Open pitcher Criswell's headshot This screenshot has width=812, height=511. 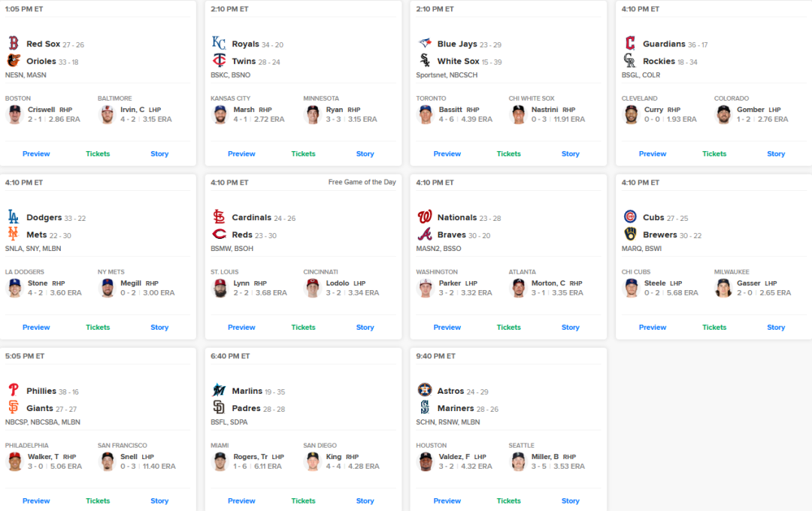click(14, 114)
